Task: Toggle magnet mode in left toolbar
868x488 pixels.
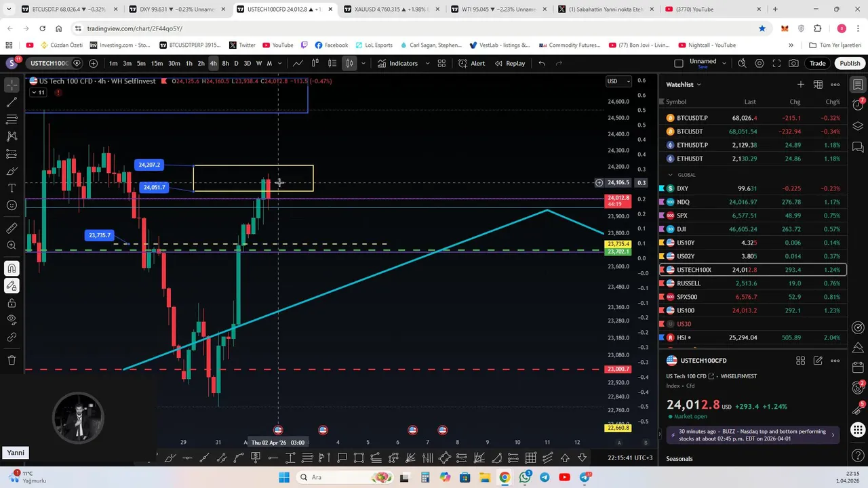Action: coord(12,268)
